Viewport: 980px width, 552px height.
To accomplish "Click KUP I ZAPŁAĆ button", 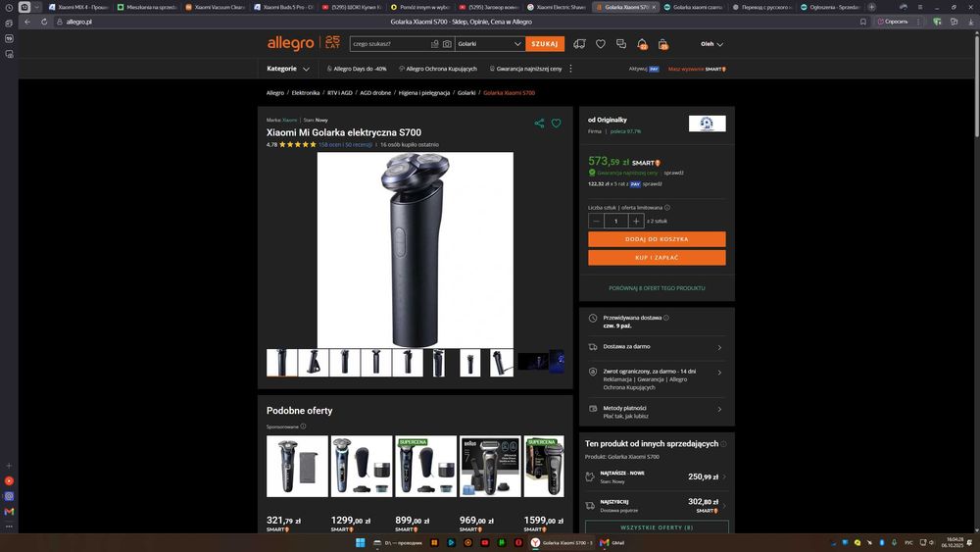I will point(657,258).
